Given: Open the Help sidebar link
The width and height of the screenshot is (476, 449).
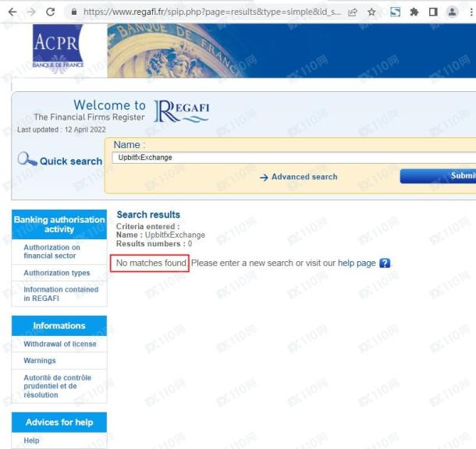Looking at the screenshot, I should pos(31,440).
